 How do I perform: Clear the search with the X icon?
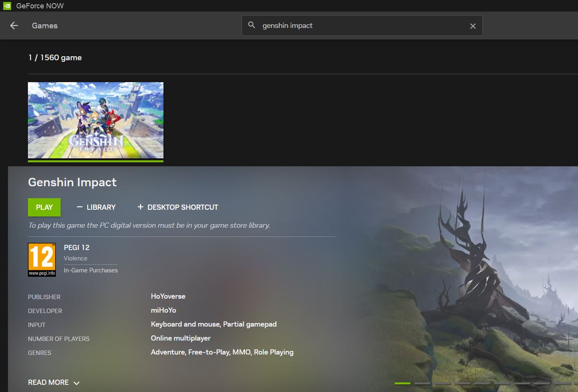tap(473, 26)
